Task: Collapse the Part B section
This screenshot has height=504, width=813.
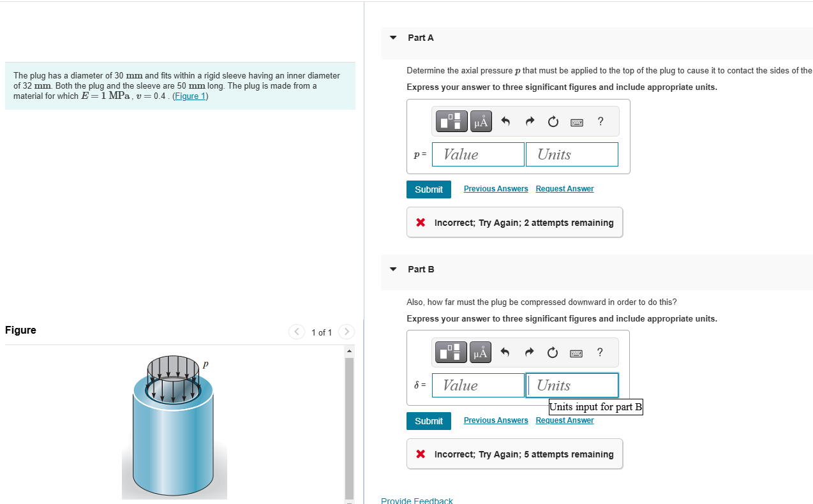Action: click(x=392, y=269)
